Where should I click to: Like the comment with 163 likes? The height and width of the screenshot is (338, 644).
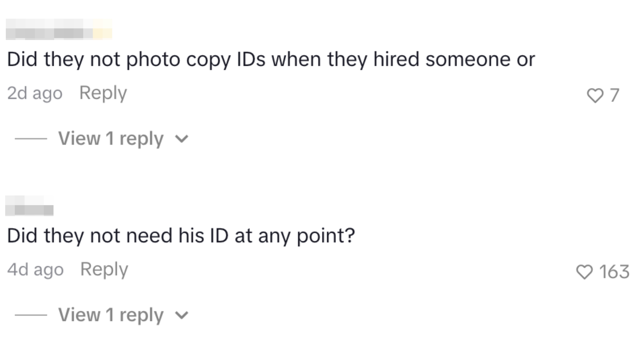(584, 272)
